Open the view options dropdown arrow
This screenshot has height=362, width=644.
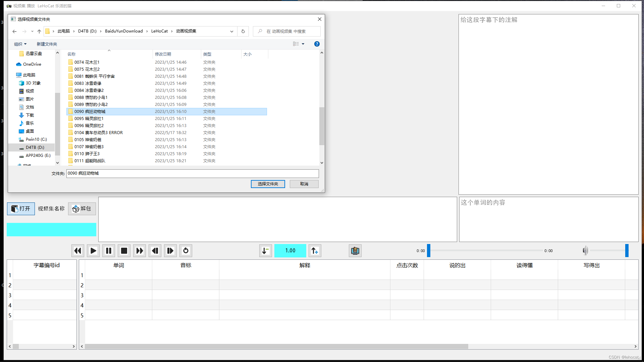tap(303, 44)
